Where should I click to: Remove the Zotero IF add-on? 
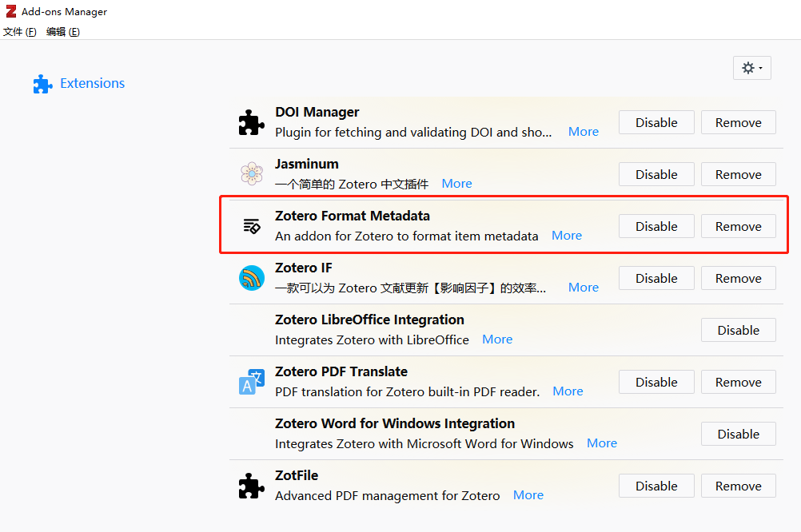point(738,278)
